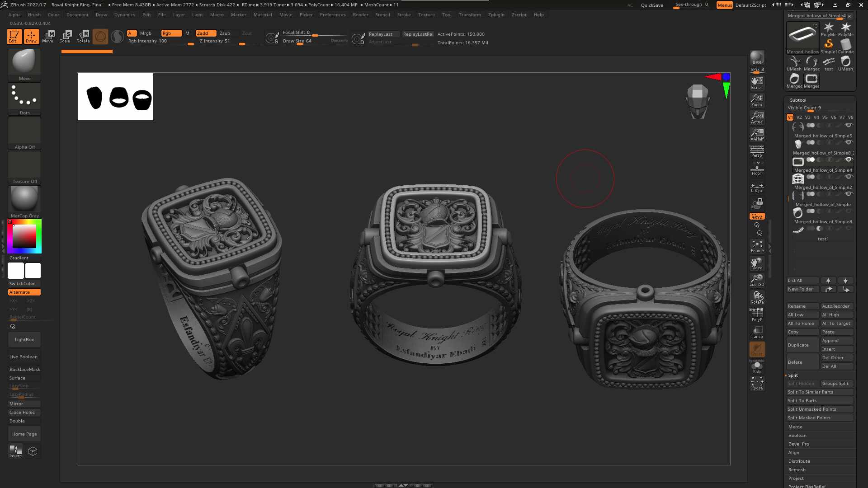
Task: Open the Zplugin menu
Action: [496, 14]
